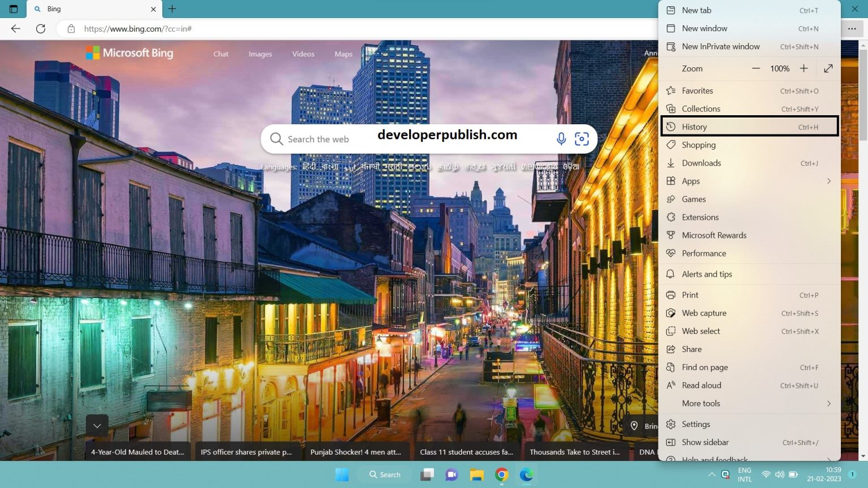The image size is (868, 488).
Task: Switch to the Images tab on Bing
Action: [x=260, y=54]
